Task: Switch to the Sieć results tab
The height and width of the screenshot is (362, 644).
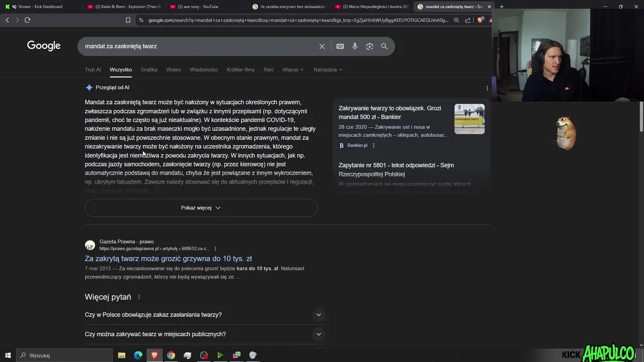Action: [269, 70]
